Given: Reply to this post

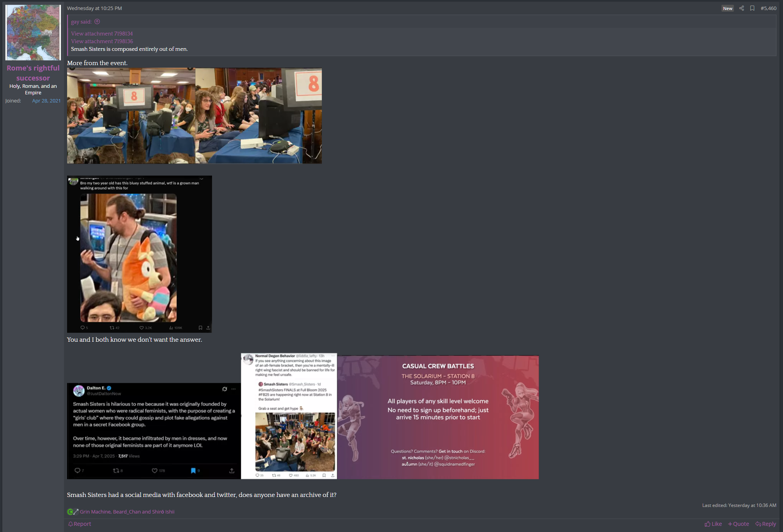Looking at the screenshot, I should point(766,524).
